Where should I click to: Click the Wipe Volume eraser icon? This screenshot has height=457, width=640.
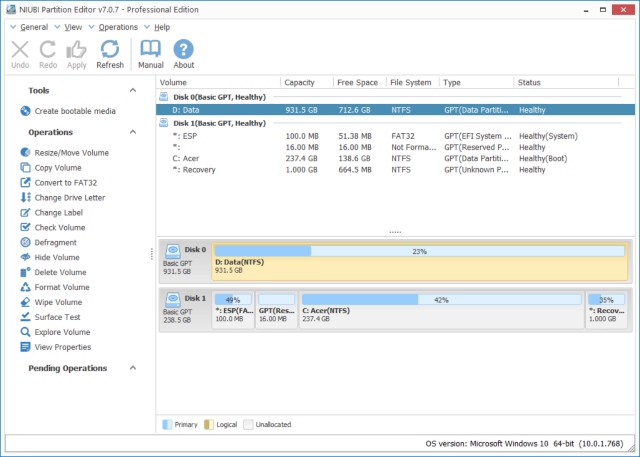tap(25, 302)
